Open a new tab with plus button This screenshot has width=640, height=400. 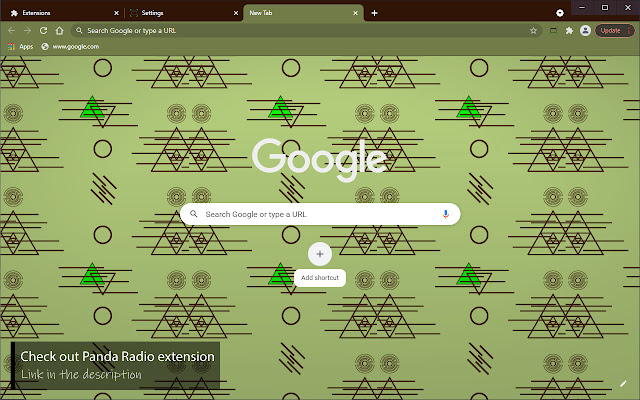374,13
